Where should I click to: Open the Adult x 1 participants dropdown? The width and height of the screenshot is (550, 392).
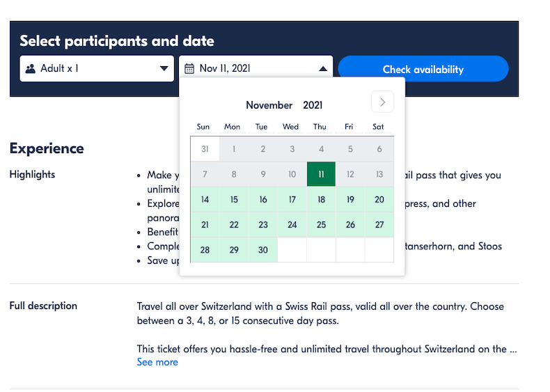click(x=97, y=69)
